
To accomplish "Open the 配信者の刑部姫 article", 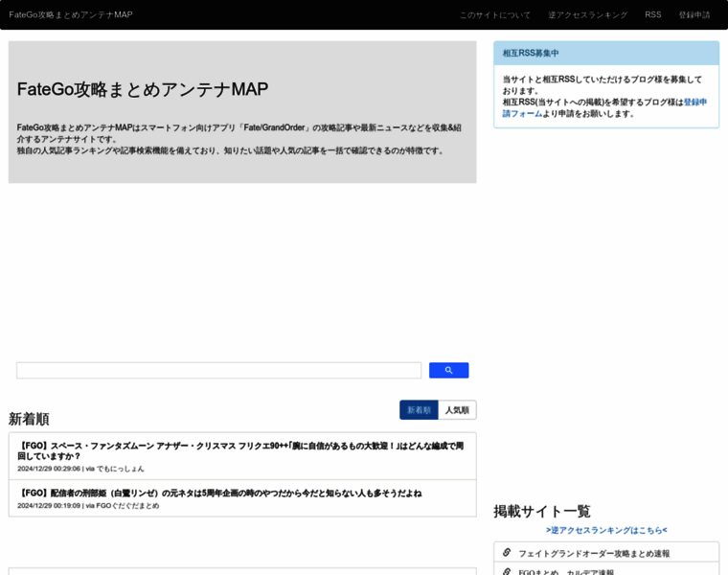I will tap(220, 493).
